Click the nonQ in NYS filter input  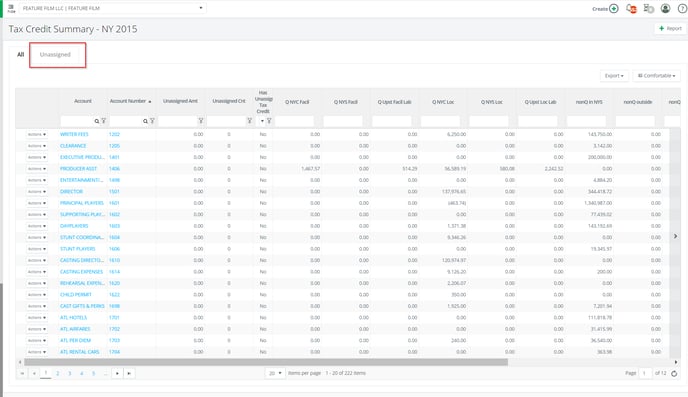tap(586, 121)
